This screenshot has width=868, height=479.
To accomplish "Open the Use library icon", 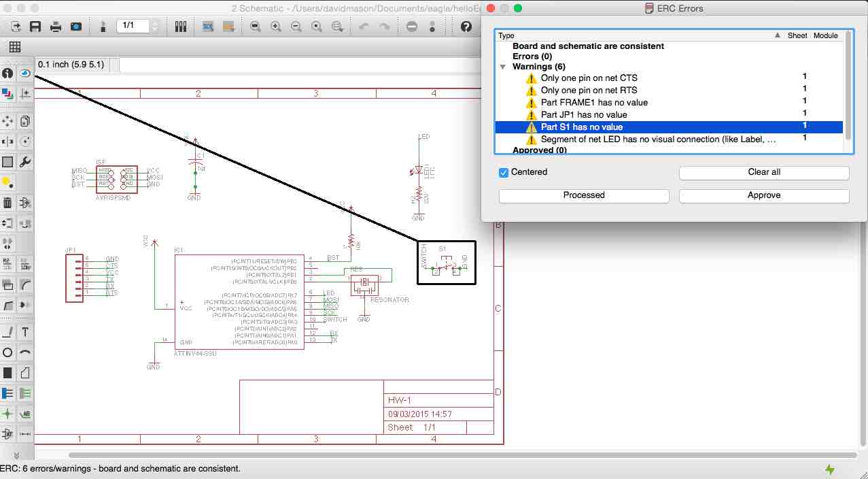I will [x=181, y=27].
